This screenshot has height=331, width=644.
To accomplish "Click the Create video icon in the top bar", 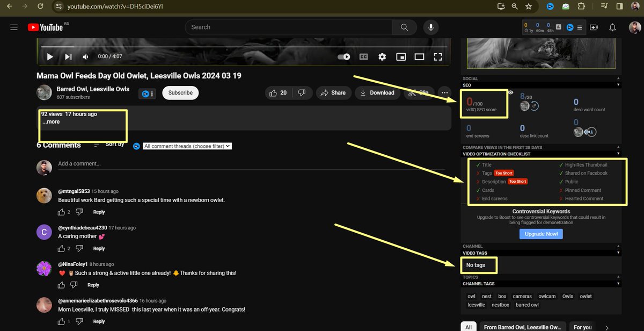I will [594, 27].
